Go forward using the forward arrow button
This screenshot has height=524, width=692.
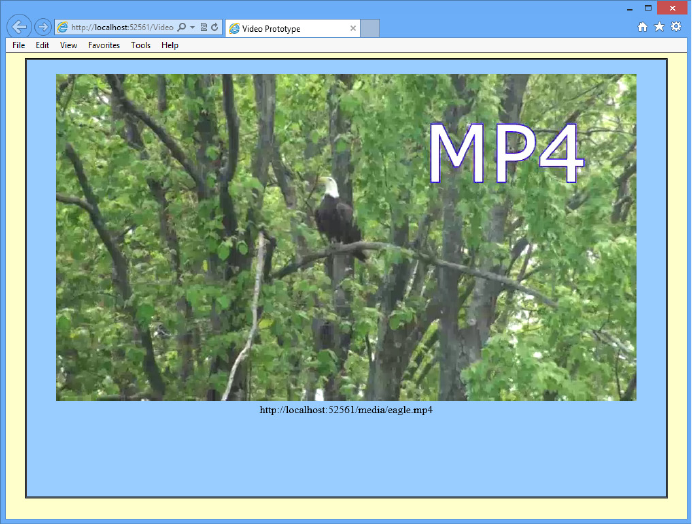[43, 27]
